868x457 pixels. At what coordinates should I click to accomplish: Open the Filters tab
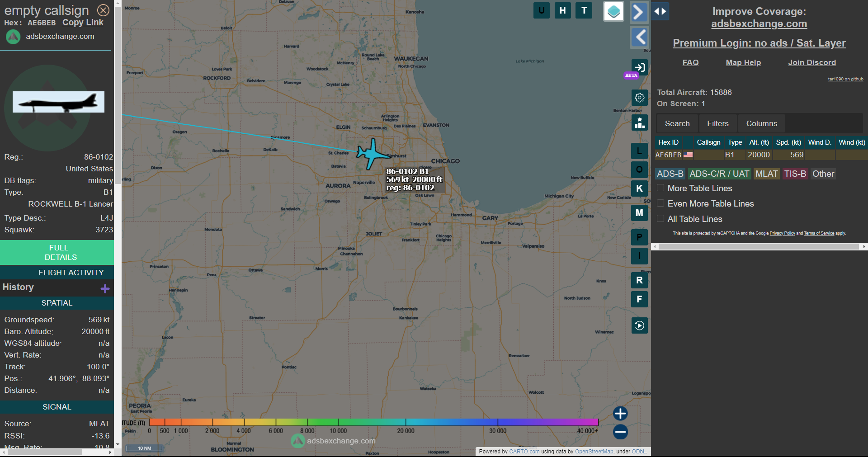click(x=718, y=123)
